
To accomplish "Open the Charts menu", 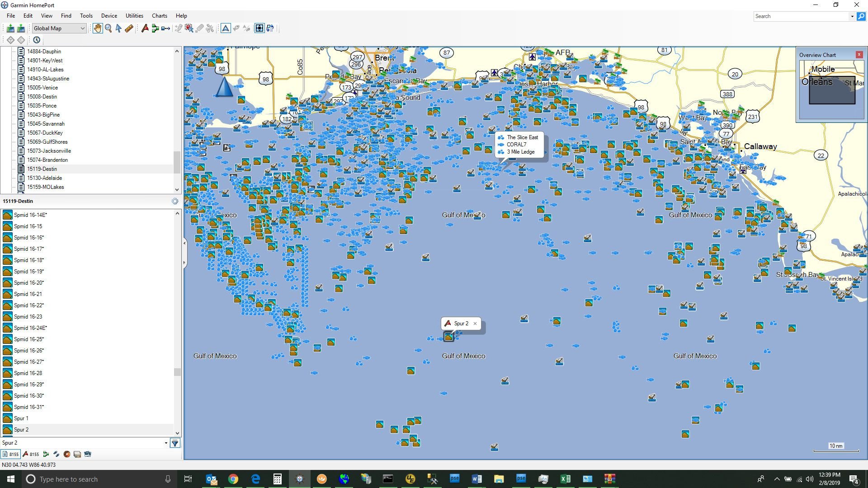I will pyautogui.click(x=160, y=16).
